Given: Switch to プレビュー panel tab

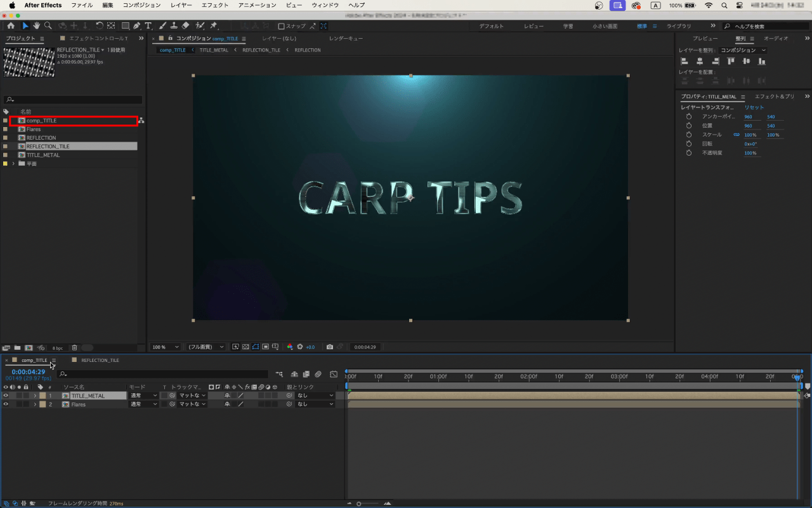Looking at the screenshot, I should click(x=705, y=39).
